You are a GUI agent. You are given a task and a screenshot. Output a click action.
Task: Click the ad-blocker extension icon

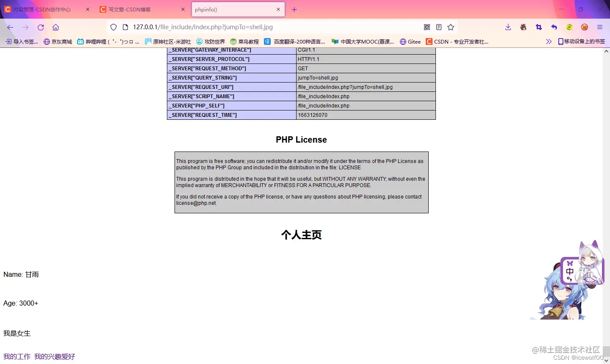[x=584, y=27]
